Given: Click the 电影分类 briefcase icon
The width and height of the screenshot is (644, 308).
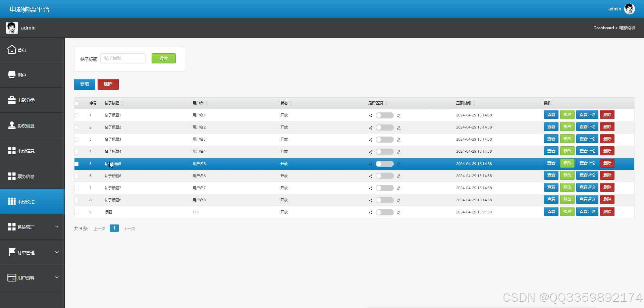Looking at the screenshot, I should point(12,100).
